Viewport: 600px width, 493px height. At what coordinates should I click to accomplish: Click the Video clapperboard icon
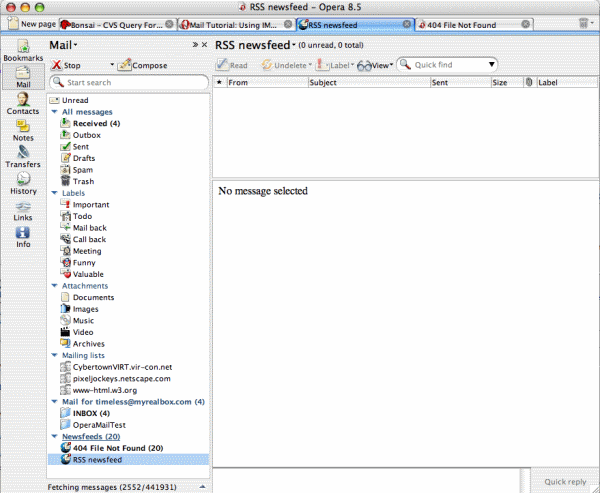[65, 332]
